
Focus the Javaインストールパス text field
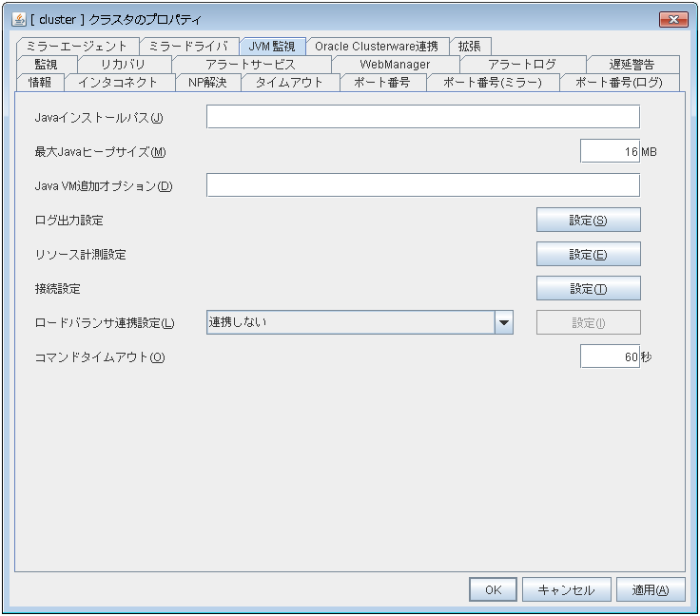point(422,117)
